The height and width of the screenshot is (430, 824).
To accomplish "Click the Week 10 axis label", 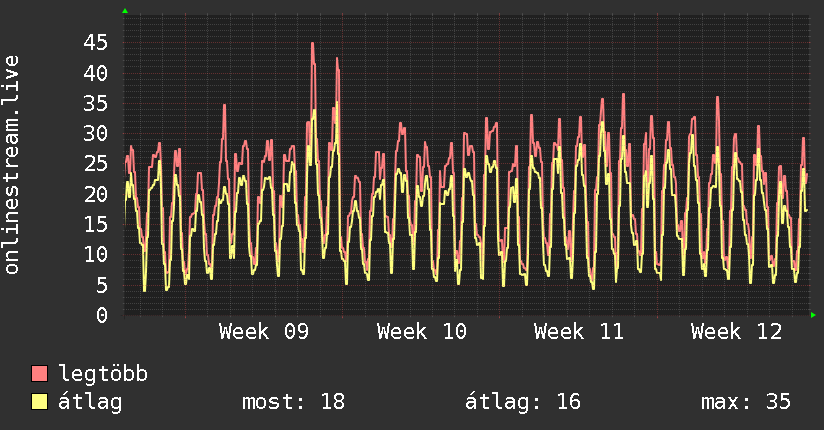I will [421, 332].
